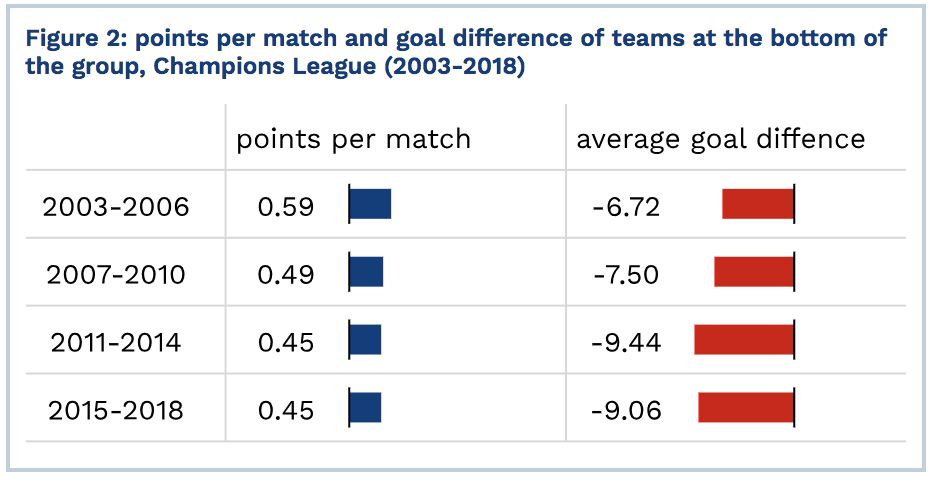Click the red bar for 2011-2014
Viewport: 930px width, 482px height.
[x=744, y=340]
